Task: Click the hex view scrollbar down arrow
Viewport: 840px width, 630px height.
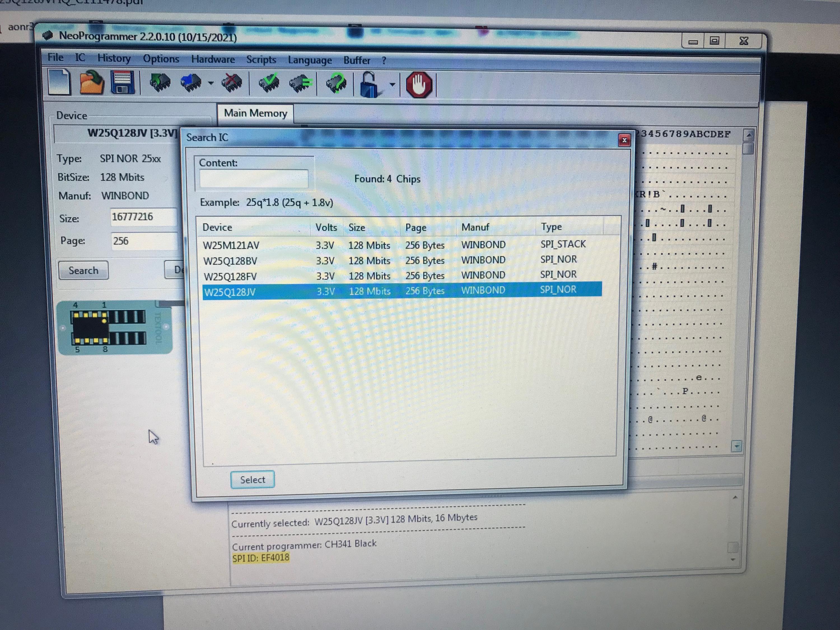Action: point(736,446)
